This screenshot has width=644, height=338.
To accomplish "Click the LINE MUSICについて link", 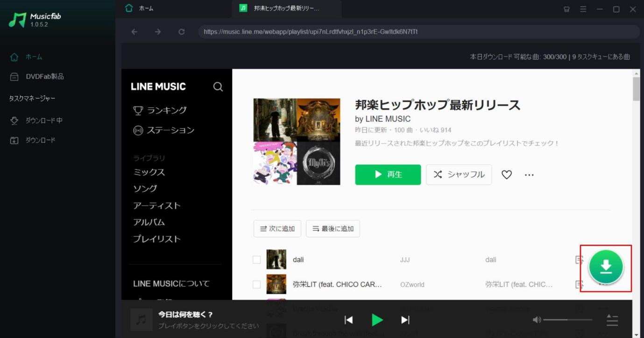I will [x=171, y=283].
